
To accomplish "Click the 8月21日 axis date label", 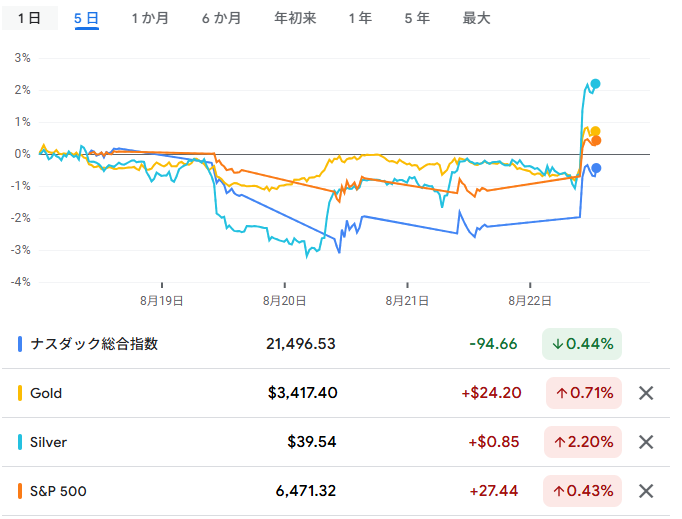I will click(407, 301).
